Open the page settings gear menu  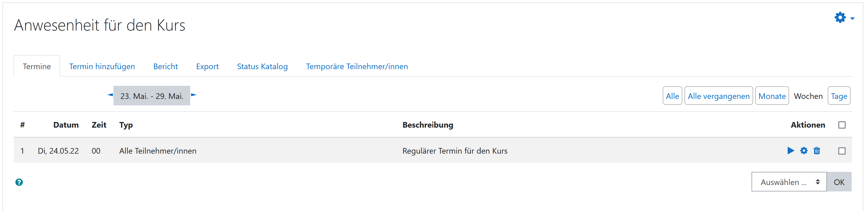(840, 17)
